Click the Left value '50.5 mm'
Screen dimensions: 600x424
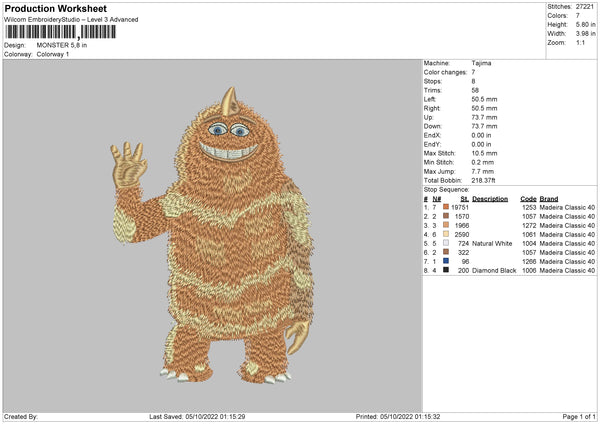[x=484, y=99]
